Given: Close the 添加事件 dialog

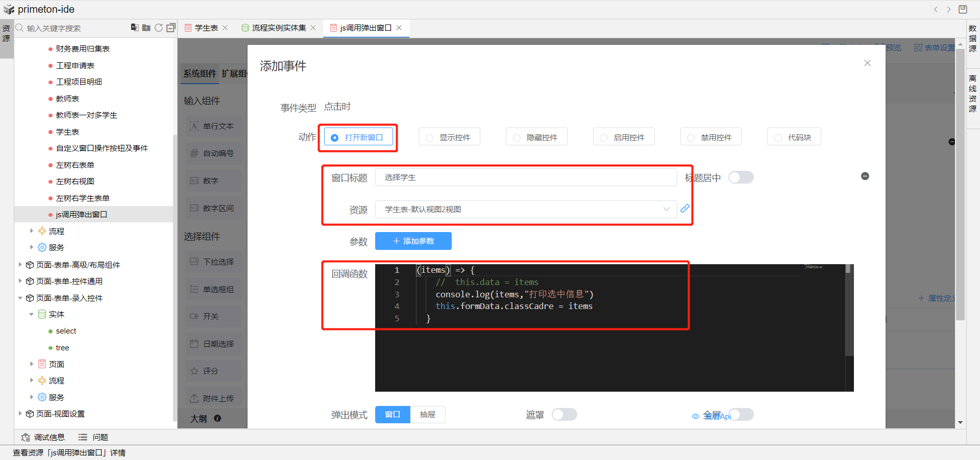Looking at the screenshot, I should (867, 63).
